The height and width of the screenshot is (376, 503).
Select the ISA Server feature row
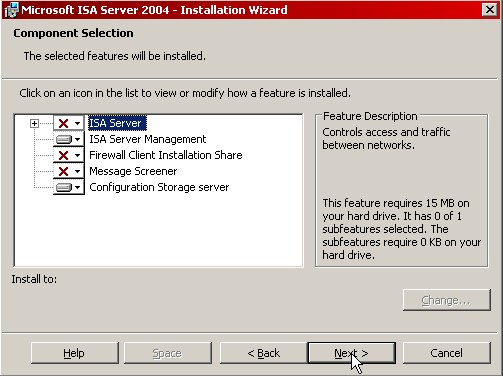pos(117,123)
